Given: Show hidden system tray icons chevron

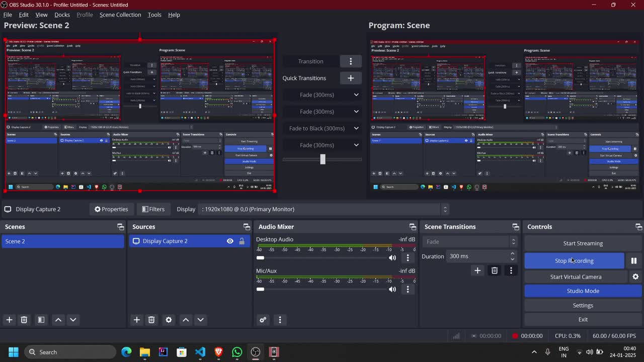Looking at the screenshot, I should 534,352.
